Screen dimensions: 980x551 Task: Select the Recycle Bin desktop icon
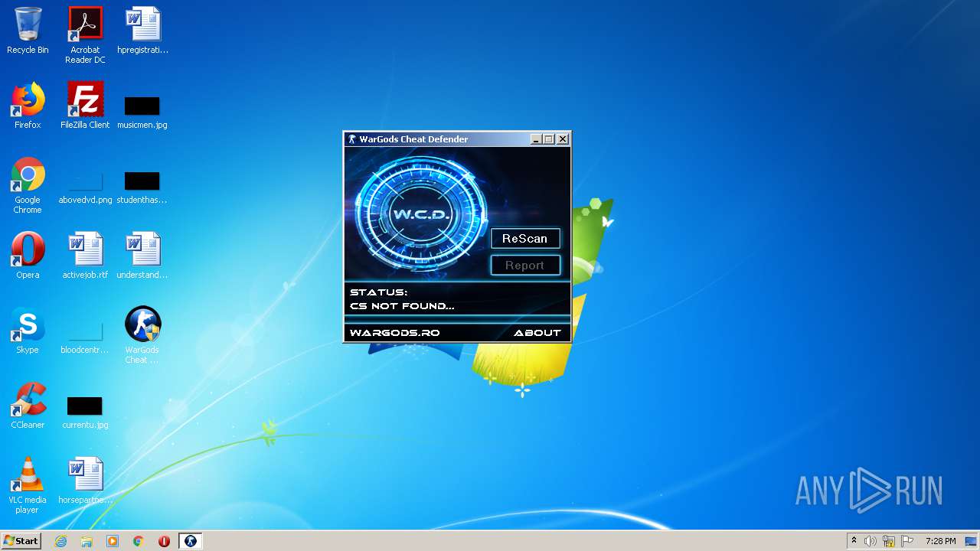pos(28,31)
